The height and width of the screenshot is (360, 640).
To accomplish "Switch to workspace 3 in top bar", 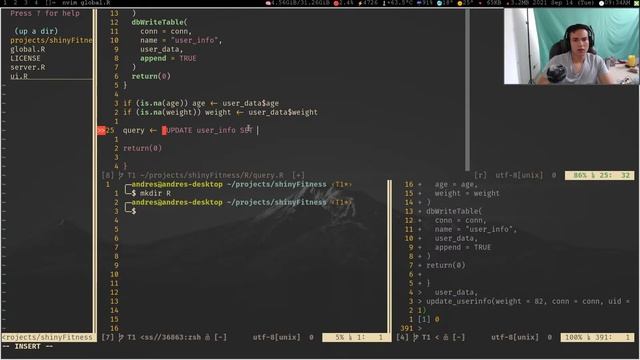I will coord(25,2).
